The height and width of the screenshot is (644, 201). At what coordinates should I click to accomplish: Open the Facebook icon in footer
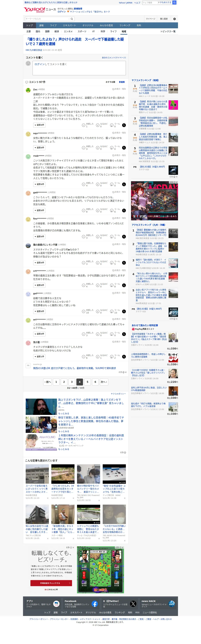tap(95, 604)
